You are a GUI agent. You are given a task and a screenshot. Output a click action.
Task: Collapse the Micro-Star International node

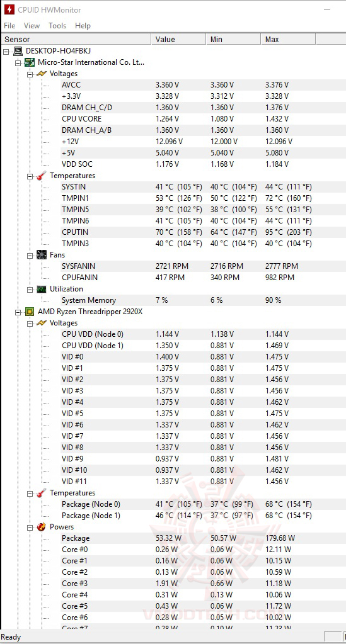(x=18, y=63)
